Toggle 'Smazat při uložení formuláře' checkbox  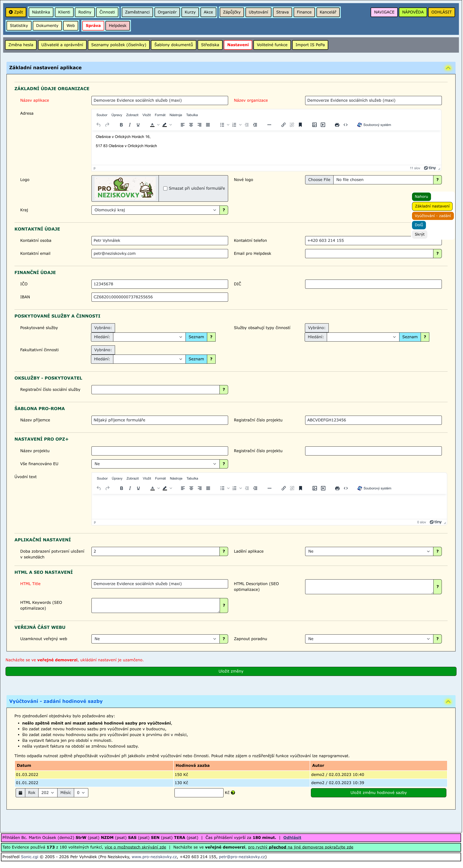click(165, 188)
